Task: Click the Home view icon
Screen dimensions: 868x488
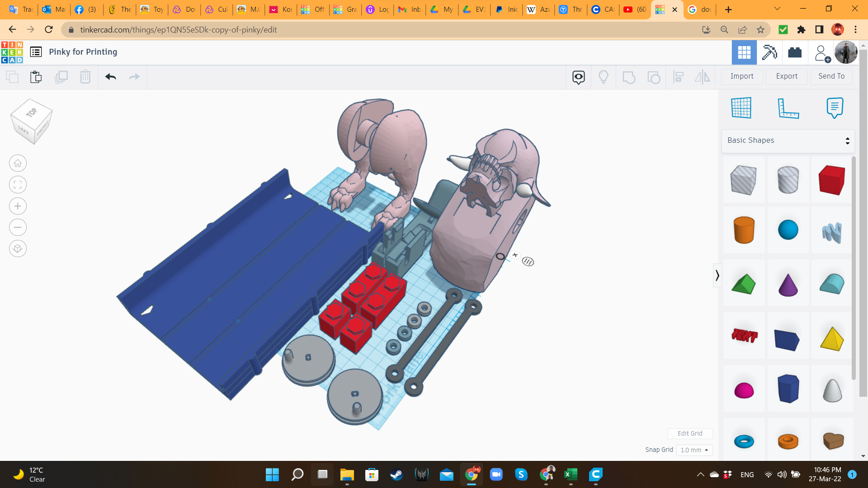Action: pos(18,164)
